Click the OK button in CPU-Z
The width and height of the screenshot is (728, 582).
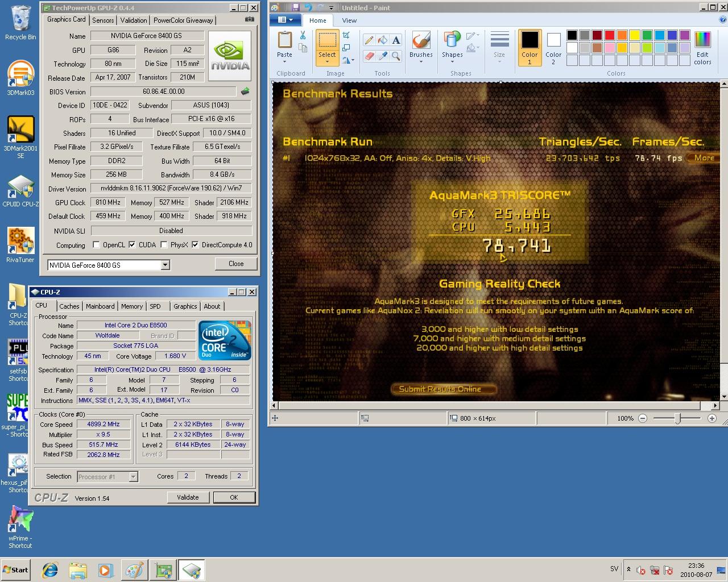pos(234,497)
